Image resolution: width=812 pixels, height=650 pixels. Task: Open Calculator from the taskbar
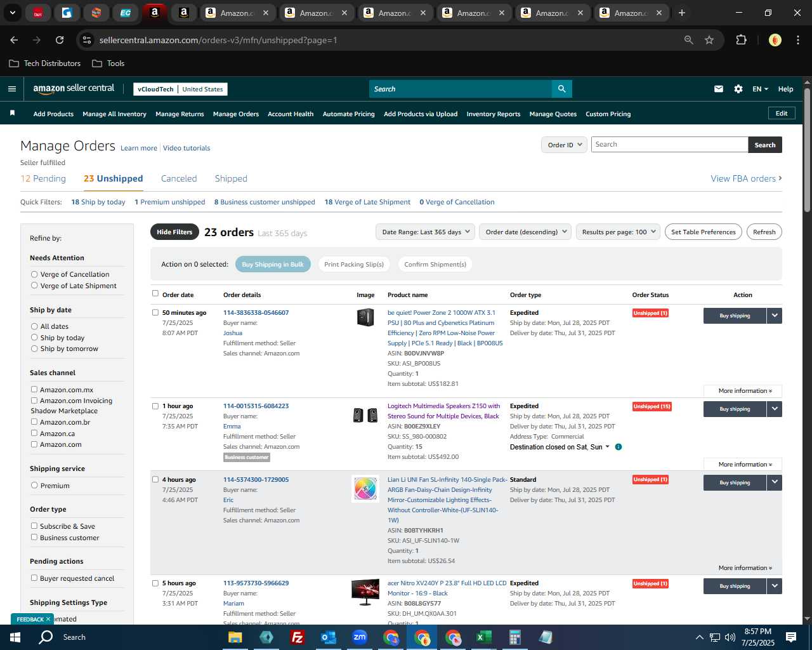tap(514, 637)
